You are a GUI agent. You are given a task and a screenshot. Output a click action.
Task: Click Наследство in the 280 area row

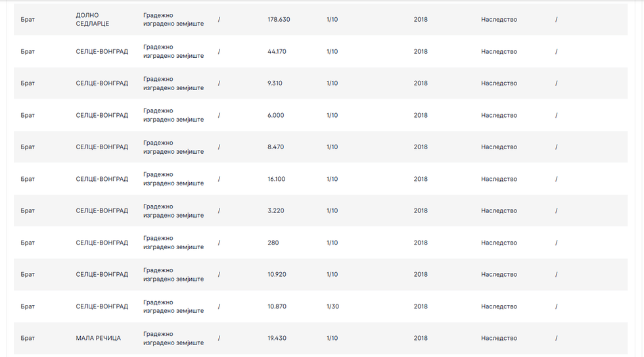tap(499, 243)
